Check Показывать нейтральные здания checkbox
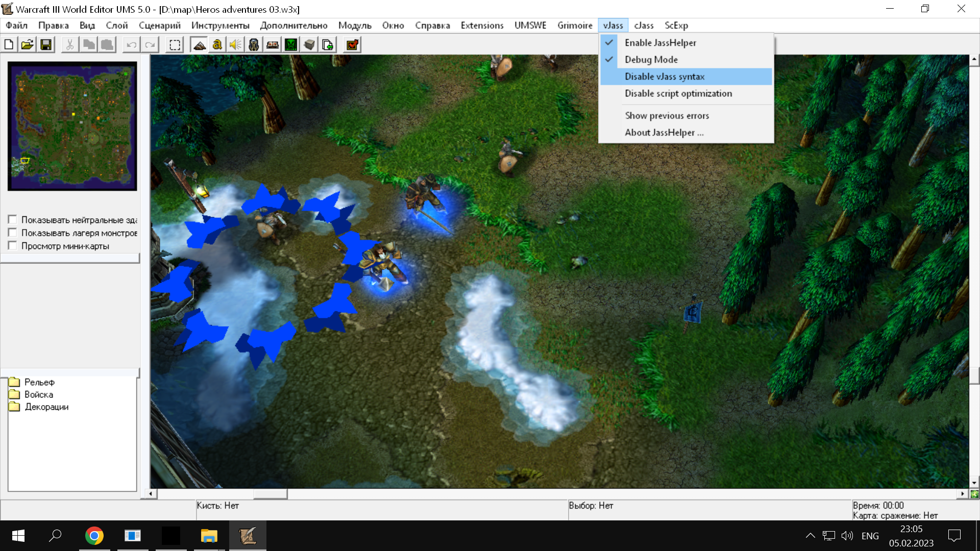The height and width of the screenshot is (551, 980). pyautogui.click(x=13, y=219)
